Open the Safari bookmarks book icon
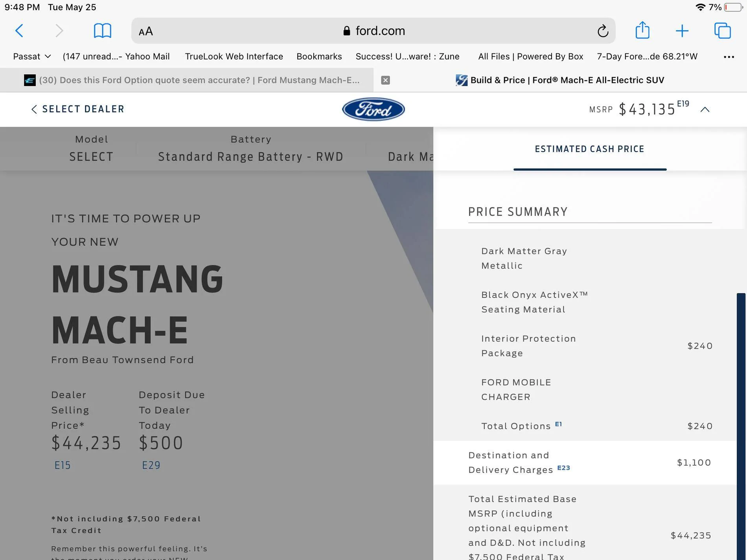 pyautogui.click(x=102, y=31)
